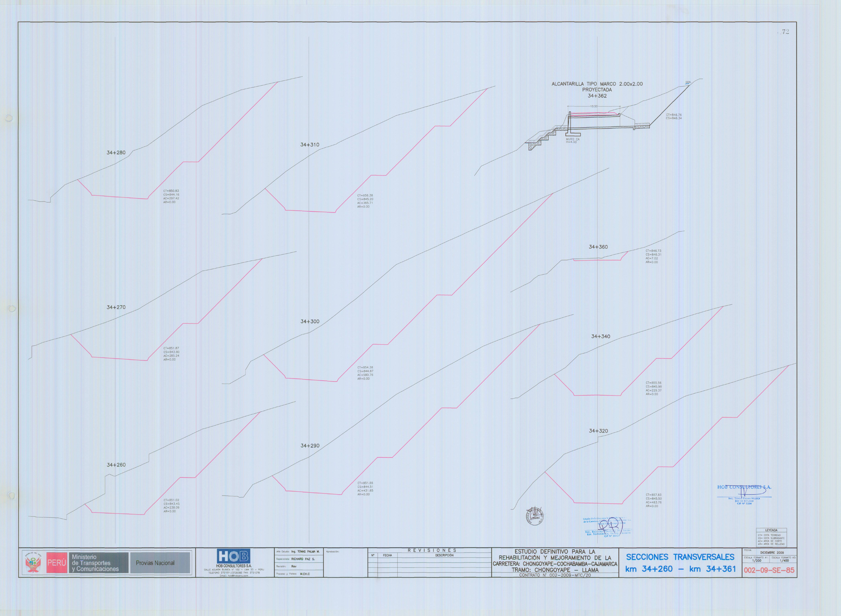Click "Ing. TOMAS PALMA M." in title block
841x616 pixels.
(305, 551)
